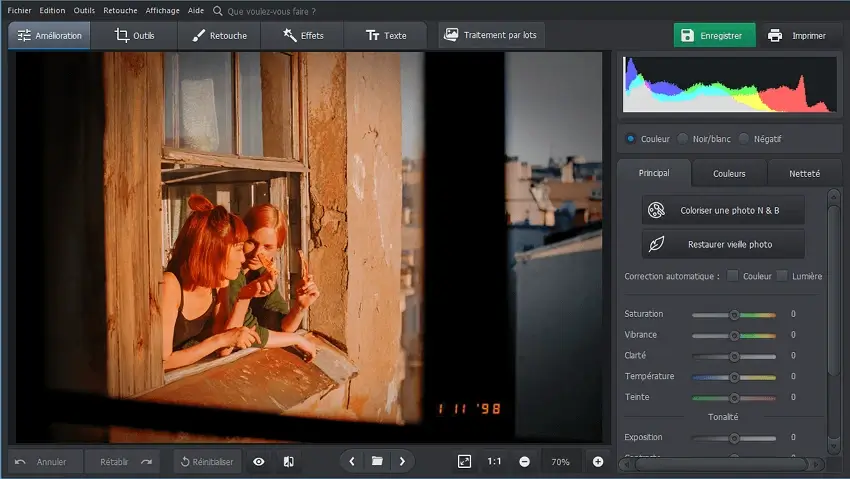Select the Noir/blanc radio button
The height and width of the screenshot is (479, 850).
tap(682, 139)
